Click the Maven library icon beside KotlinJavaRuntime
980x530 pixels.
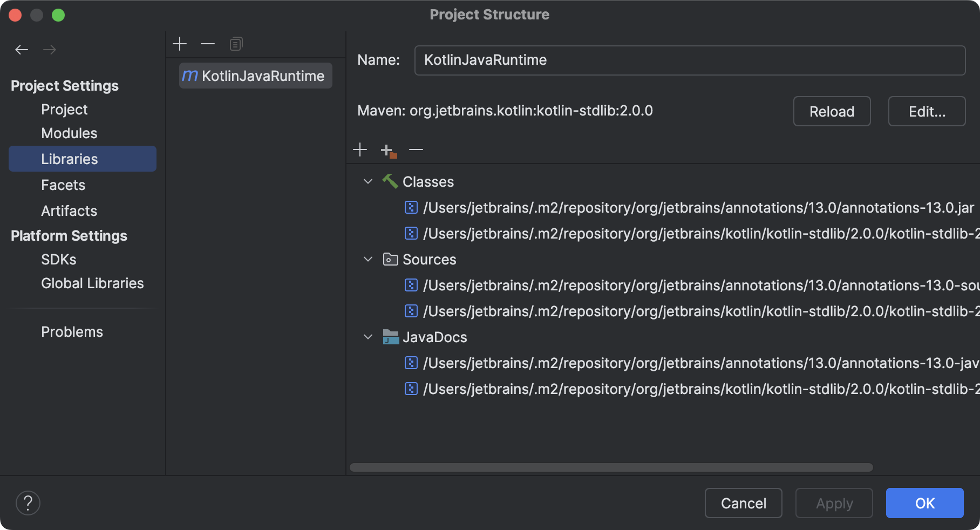click(x=190, y=76)
